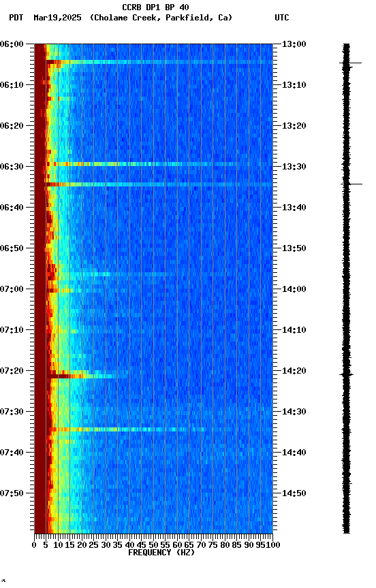Click the "75" frequency axis label

coord(213,545)
